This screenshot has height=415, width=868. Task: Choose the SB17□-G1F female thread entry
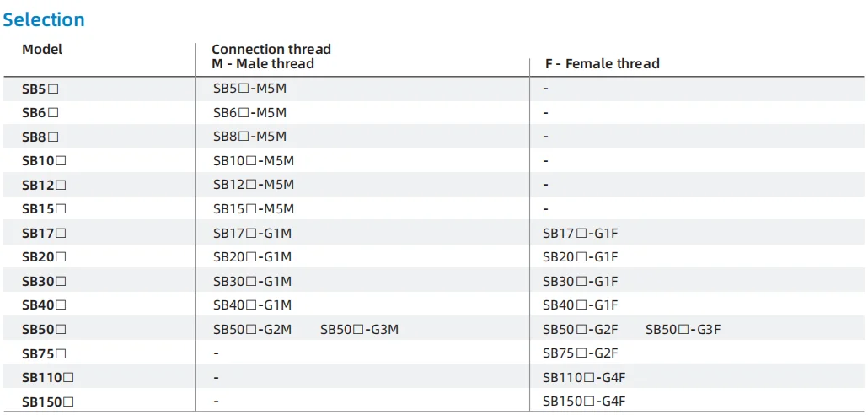coord(580,234)
